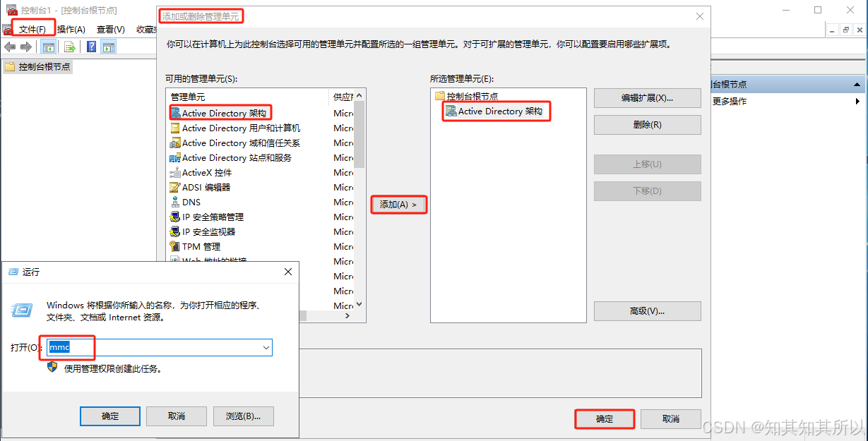This screenshot has width=868, height=441.
Task: Open the Run dialog 打开 combo dropdown arrow
Action: click(x=266, y=347)
